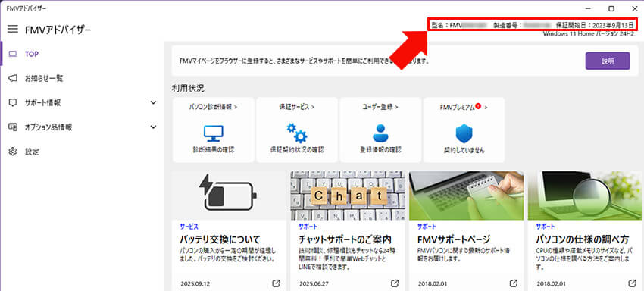The image size is (644, 291).
Task: Click the blue monitor icon for 診断結果の確認
Action: point(214,133)
